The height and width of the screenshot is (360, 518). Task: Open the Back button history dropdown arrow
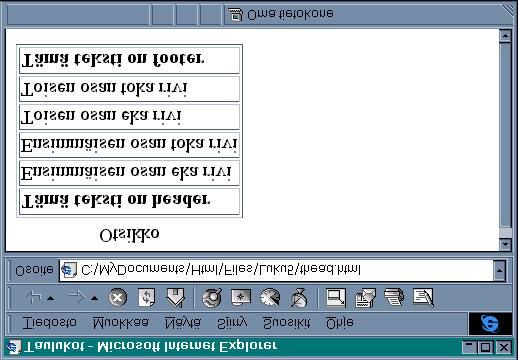pyautogui.click(x=50, y=298)
